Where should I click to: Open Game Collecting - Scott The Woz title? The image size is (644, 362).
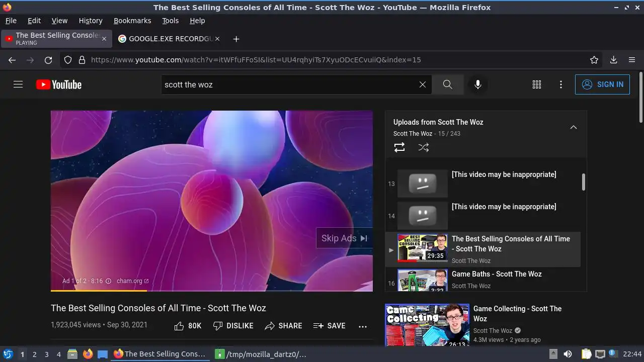(x=517, y=314)
